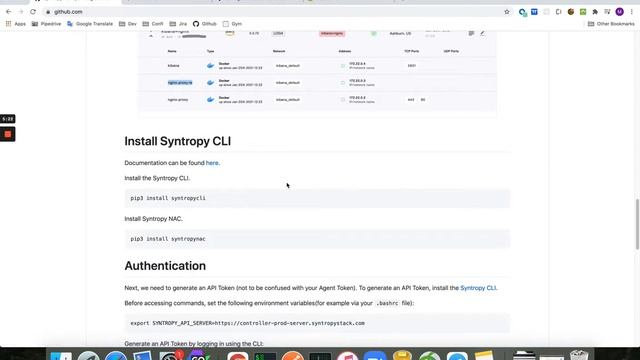Click the Docker icon in the bottom nginx-proxy row
The height and width of the screenshot is (360, 640).
pos(211,100)
